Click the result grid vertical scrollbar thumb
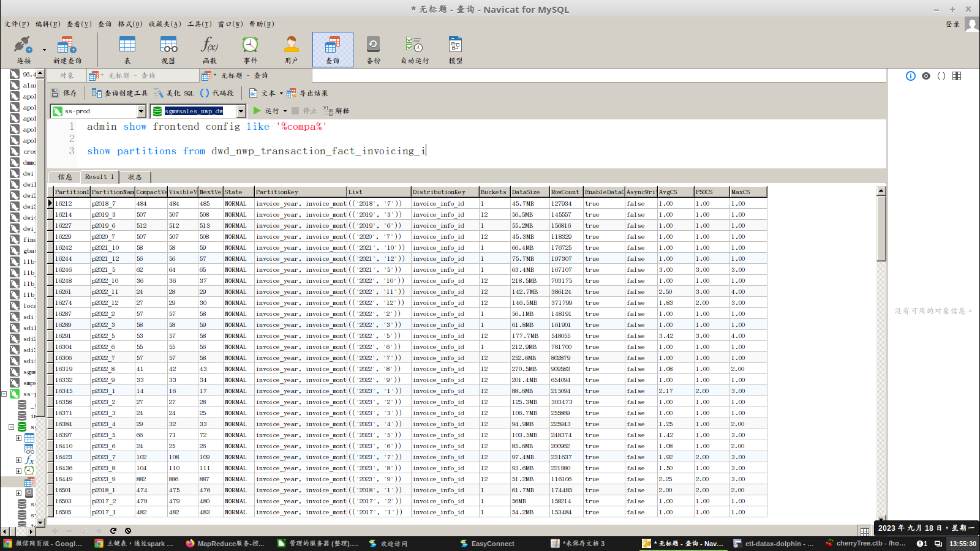980x551 pixels. pos(881,230)
